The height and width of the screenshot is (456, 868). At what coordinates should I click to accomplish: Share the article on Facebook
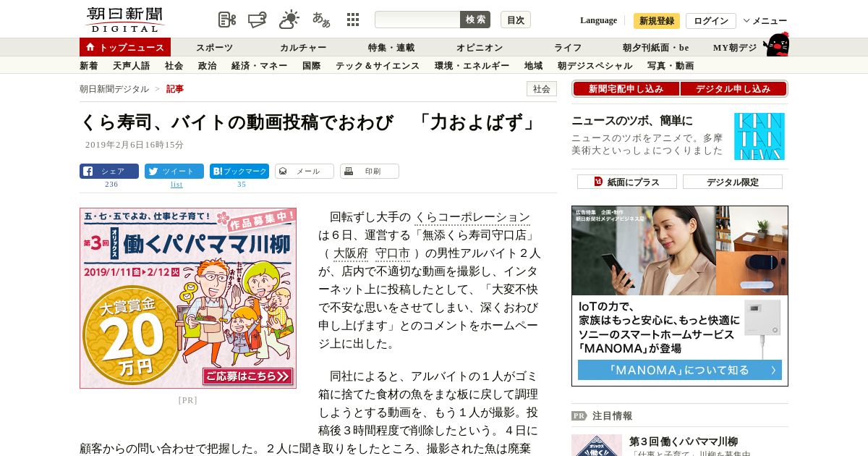pyautogui.click(x=109, y=172)
